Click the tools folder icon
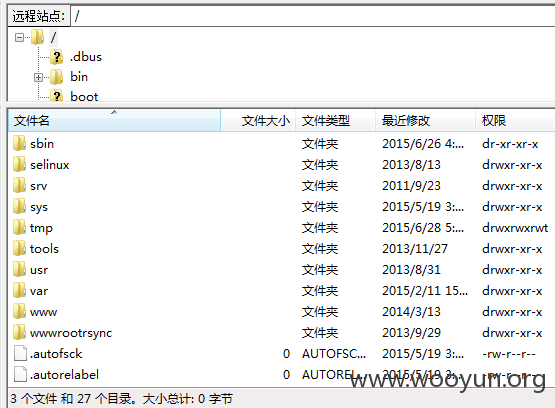Image resolution: width=555 pixels, height=408 pixels. pos(19,248)
